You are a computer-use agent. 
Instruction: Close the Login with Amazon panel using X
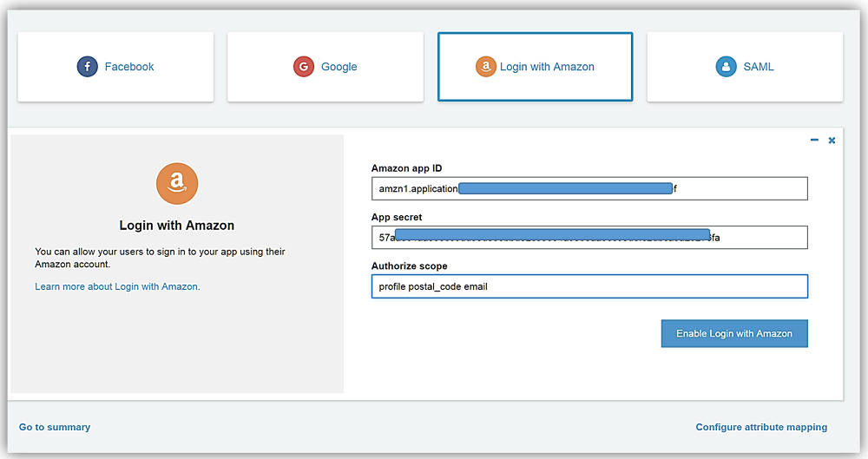(832, 140)
